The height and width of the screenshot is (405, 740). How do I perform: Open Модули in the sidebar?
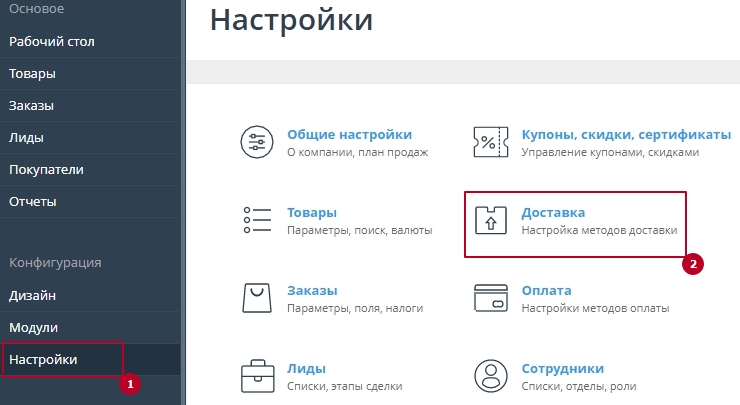(33, 328)
